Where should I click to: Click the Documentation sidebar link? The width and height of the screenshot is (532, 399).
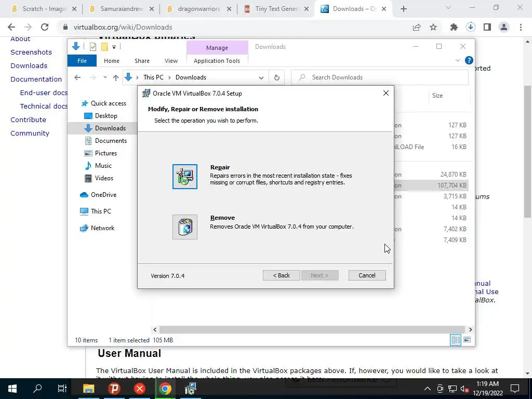[x=36, y=79]
